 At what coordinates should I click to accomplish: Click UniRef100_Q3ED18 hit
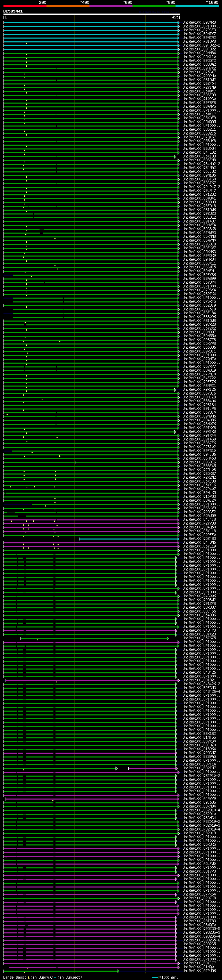pos(199,206)
